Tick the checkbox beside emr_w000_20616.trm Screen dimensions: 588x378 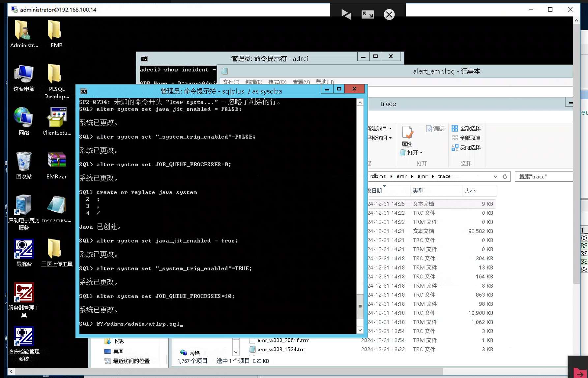click(252, 340)
